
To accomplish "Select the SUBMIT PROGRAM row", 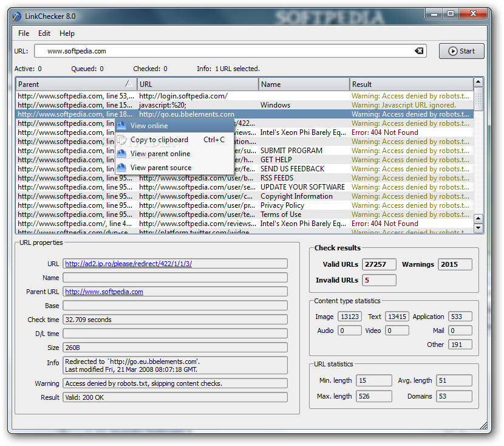I will point(244,151).
